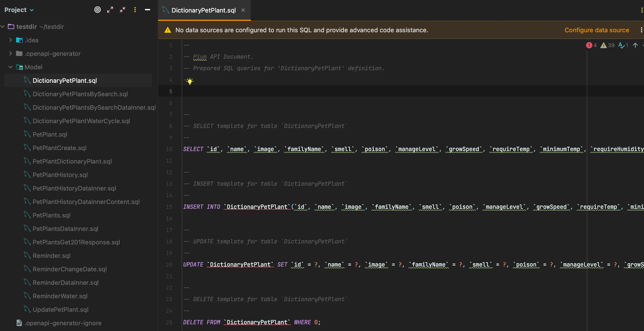Viewport: 644px width, 331px height.
Task: Close the DictionaryPetPlant.sql editor tab
Action: coord(243,10)
